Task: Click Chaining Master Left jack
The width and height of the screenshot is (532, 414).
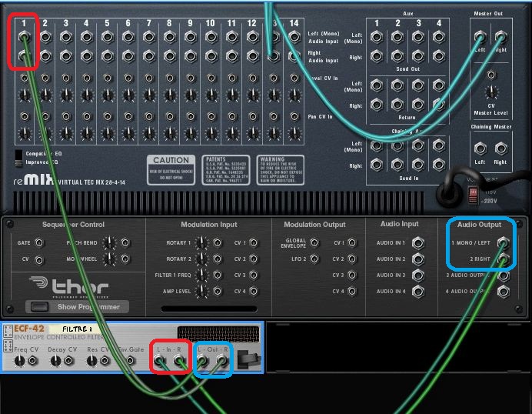Action: coord(480,149)
